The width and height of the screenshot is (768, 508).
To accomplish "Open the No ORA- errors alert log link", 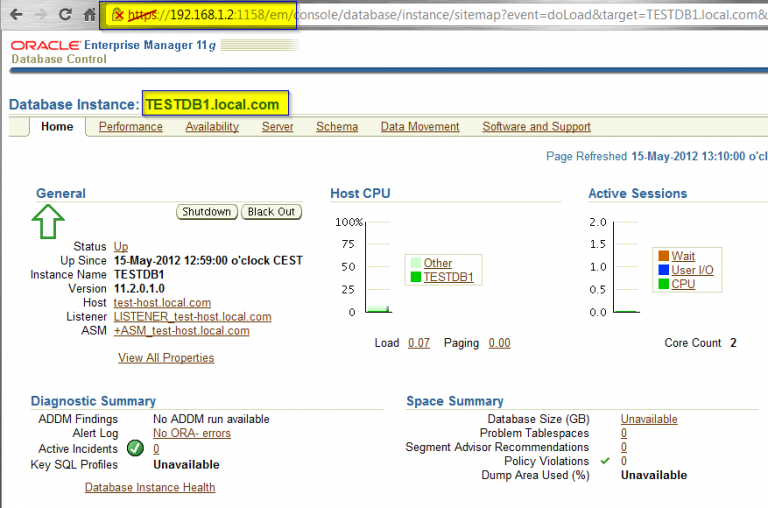I will click(192, 433).
